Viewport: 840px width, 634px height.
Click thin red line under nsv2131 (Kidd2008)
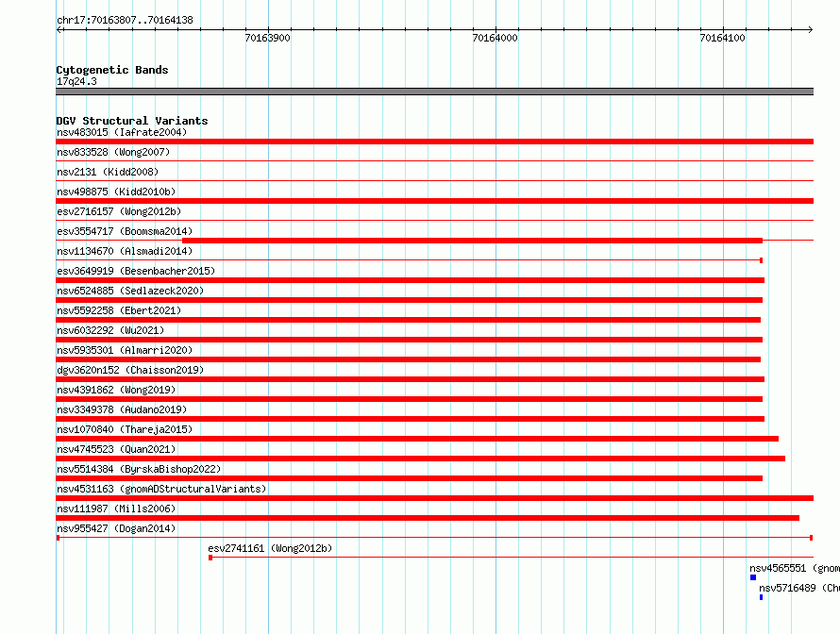click(434, 180)
